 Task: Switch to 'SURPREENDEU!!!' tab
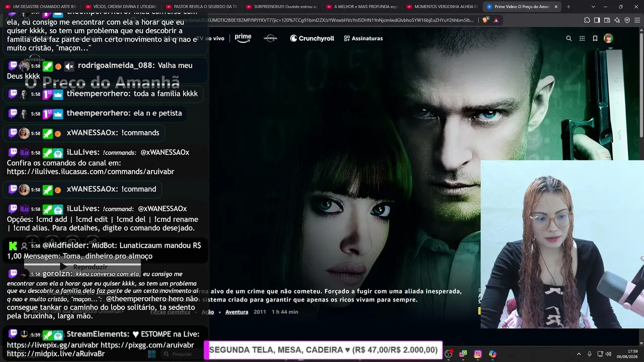pyautogui.click(x=282, y=7)
